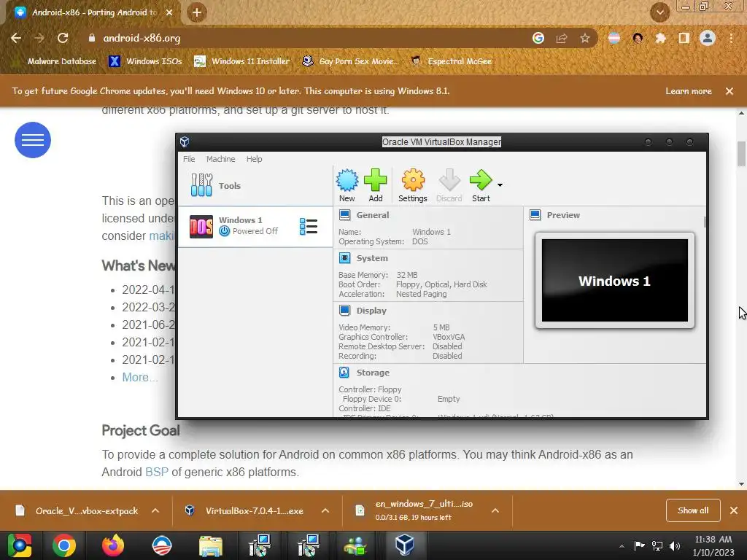The image size is (747, 560).
Task: Click the Google icon in address bar
Action: pos(538,38)
